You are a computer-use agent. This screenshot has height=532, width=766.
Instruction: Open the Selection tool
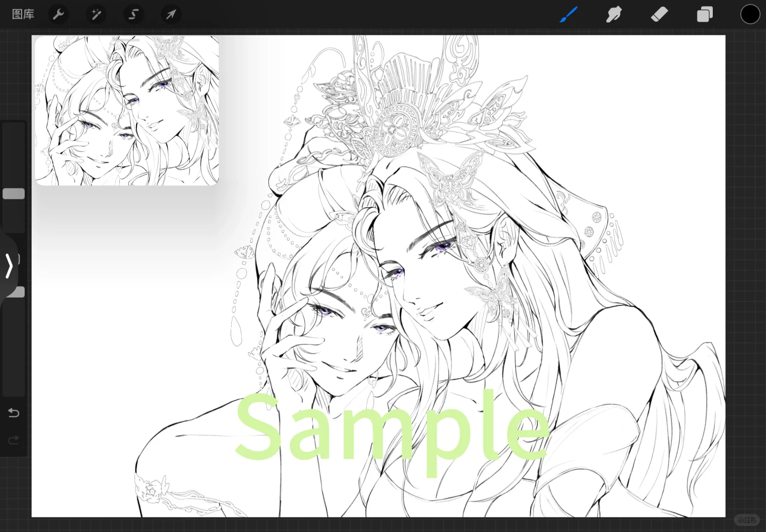point(133,14)
